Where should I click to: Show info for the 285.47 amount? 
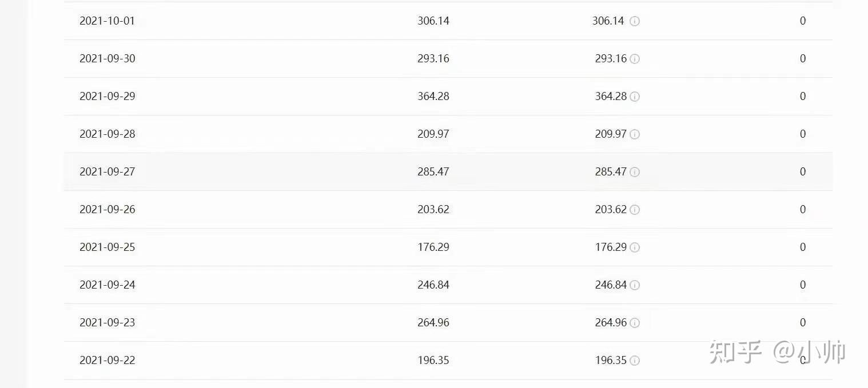(635, 172)
